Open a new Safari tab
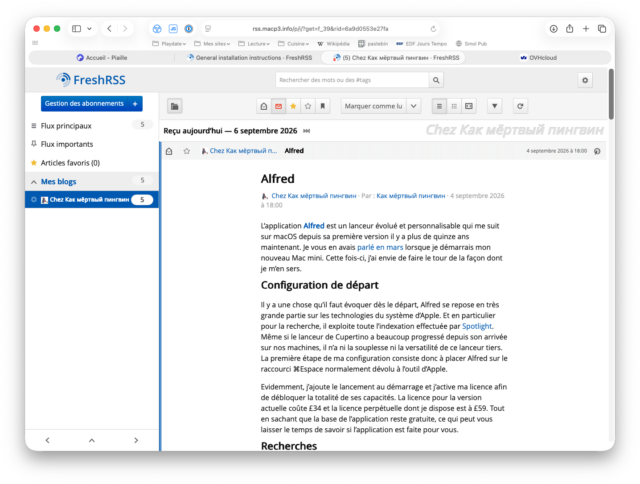The width and height of the screenshot is (640, 484). [x=586, y=29]
